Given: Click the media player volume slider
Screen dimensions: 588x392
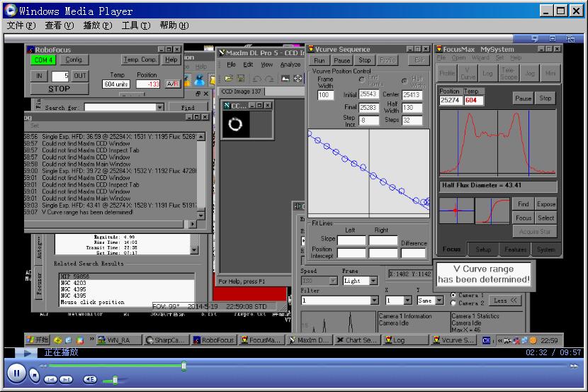Looking at the screenshot, I should (115, 380).
